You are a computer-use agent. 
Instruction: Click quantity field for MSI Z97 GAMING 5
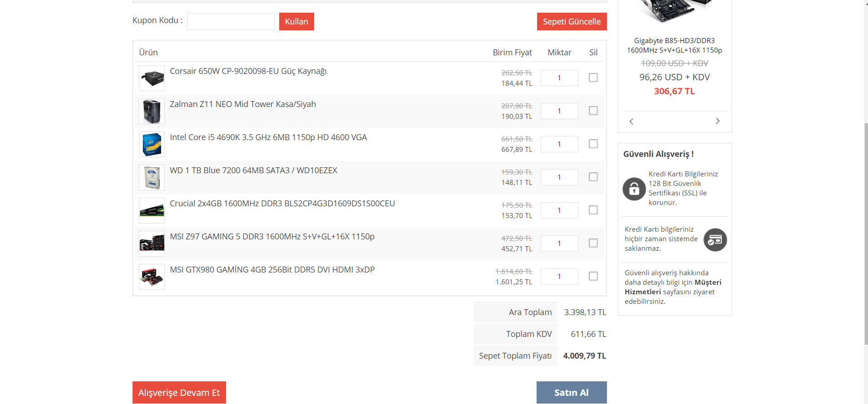pyautogui.click(x=559, y=243)
